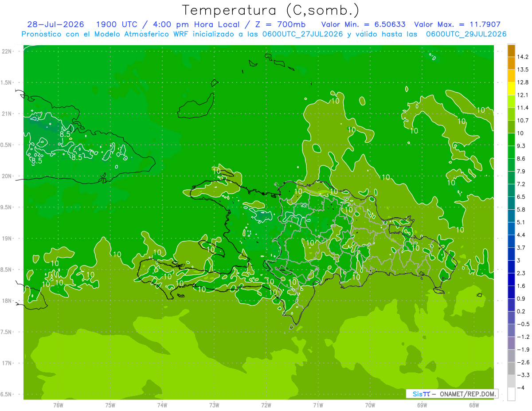This screenshot has height=411, width=532.
Task: Click the 72W longitude axis label
Action: coord(266,405)
